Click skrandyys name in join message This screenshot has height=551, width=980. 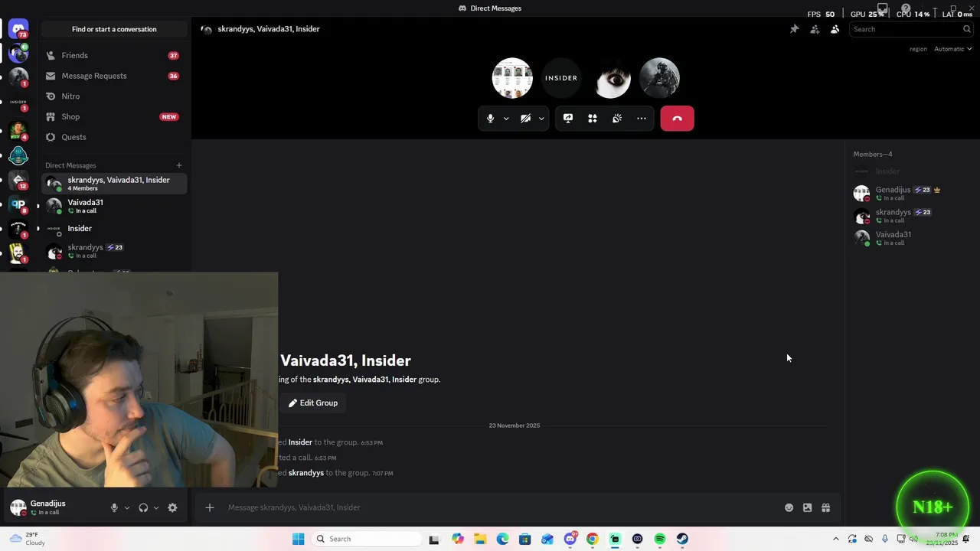pyautogui.click(x=306, y=473)
